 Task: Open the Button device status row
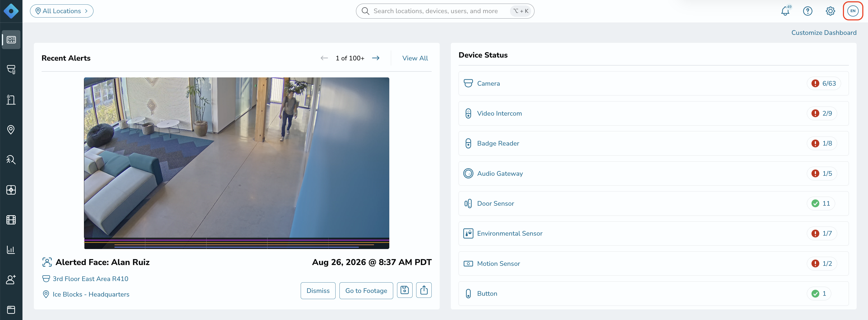[x=653, y=294]
